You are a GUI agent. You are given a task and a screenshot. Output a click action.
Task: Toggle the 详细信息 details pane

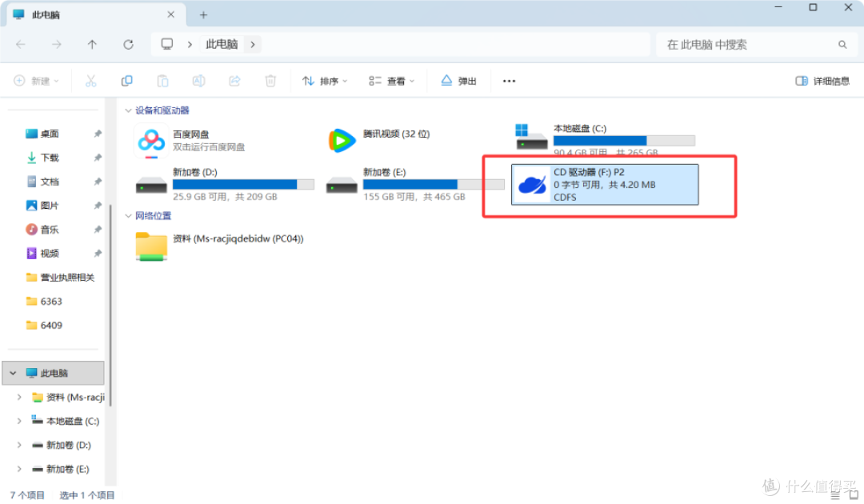[822, 81]
